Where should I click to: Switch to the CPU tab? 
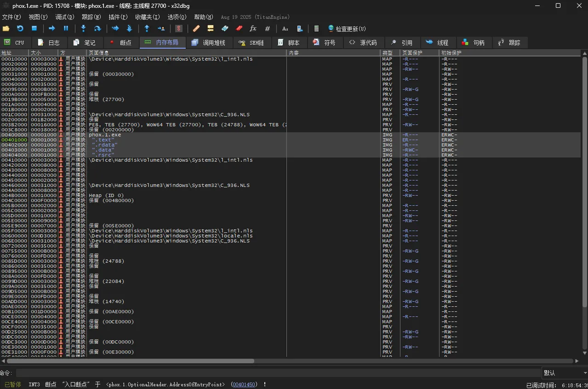pos(16,42)
